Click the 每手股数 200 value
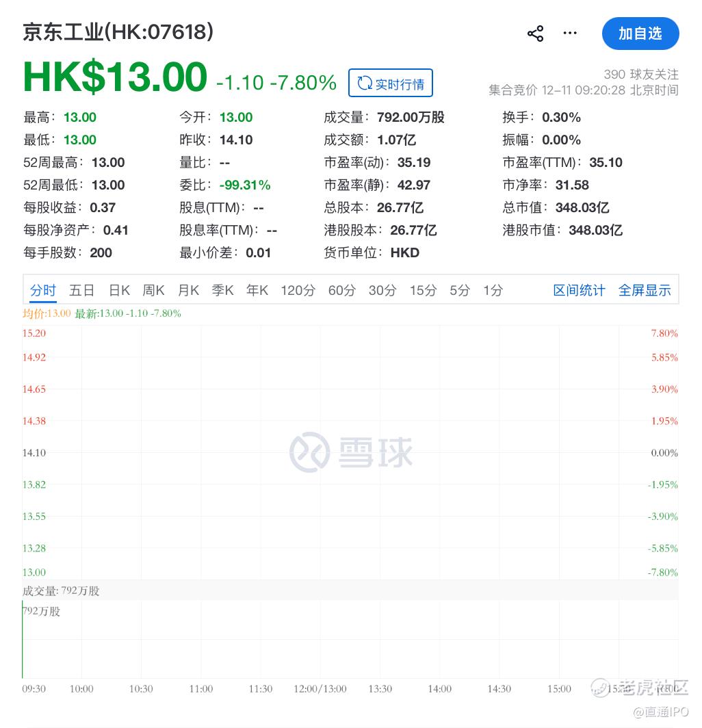702x728 pixels. click(101, 252)
